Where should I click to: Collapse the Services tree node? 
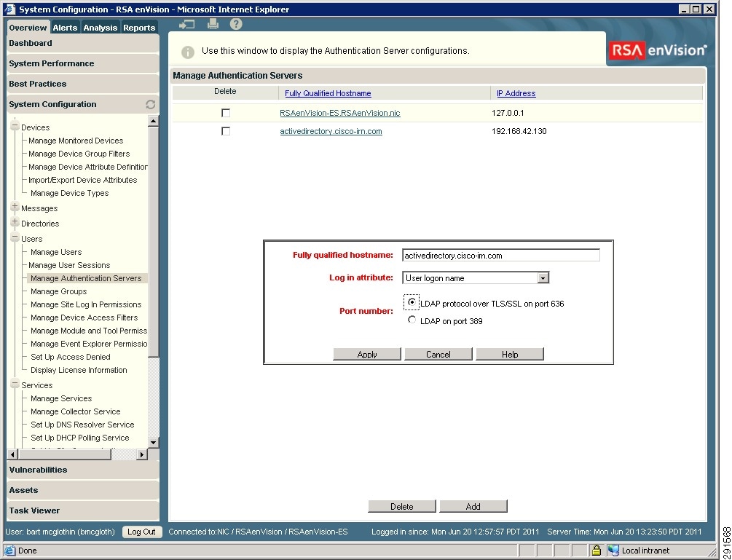pyautogui.click(x=15, y=384)
